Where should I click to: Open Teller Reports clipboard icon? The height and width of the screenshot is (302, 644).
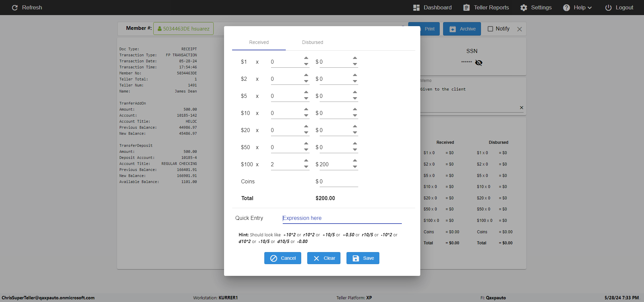point(466,7)
